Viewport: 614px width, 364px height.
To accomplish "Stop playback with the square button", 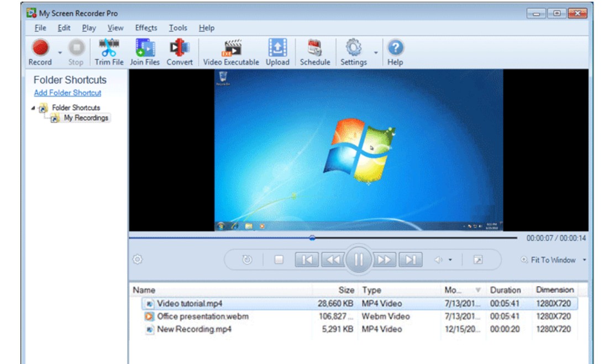I will [x=279, y=260].
